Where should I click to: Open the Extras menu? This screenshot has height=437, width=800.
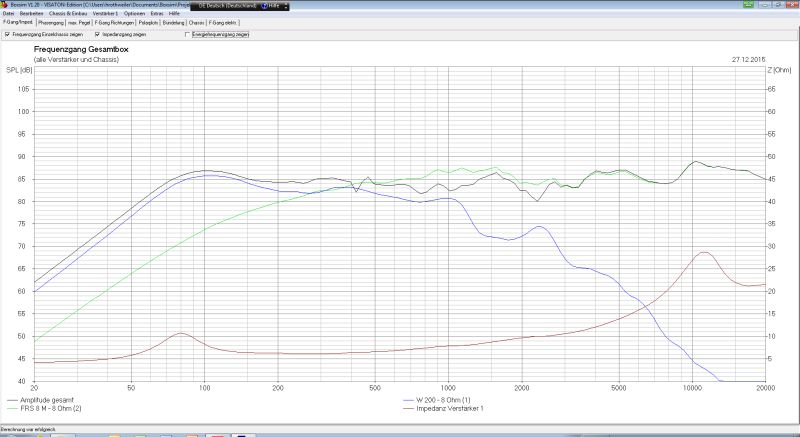[157, 13]
